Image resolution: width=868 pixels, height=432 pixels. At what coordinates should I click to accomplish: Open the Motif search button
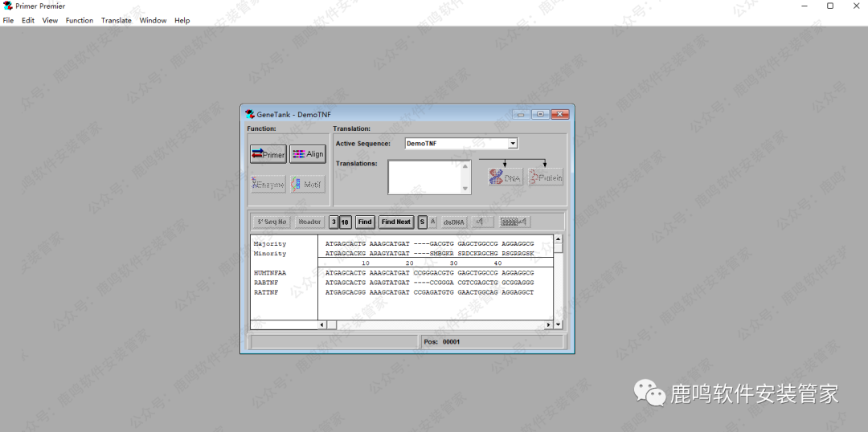click(307, 185)
